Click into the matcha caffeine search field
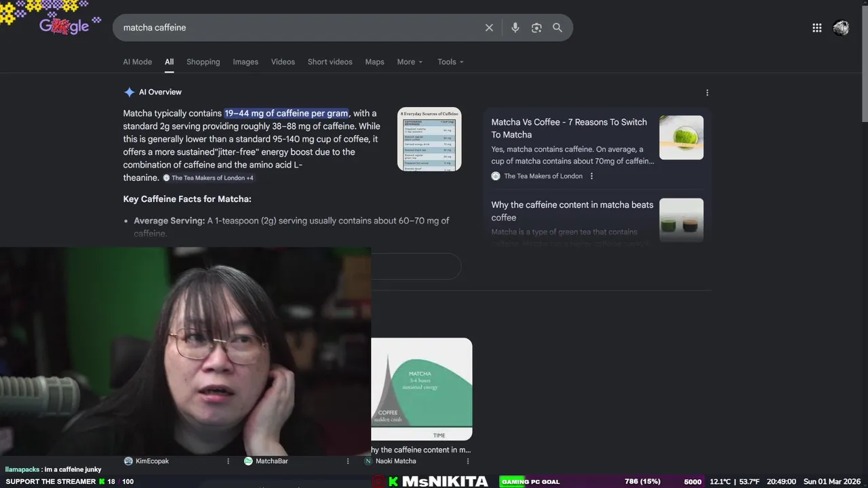Screen dimensions: 868x488 [298, 28]
